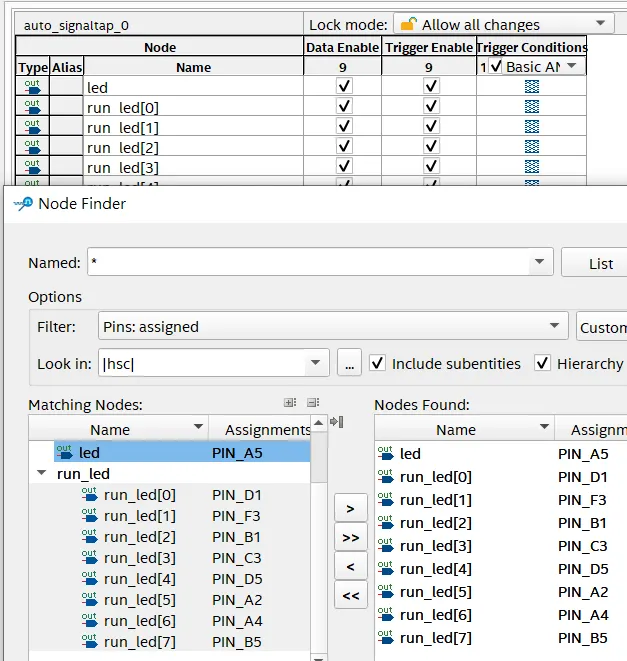Click the out pin icon of led in Nodes Found
The width and height of the screenshot is (627, 661).
tap(385, 453)
